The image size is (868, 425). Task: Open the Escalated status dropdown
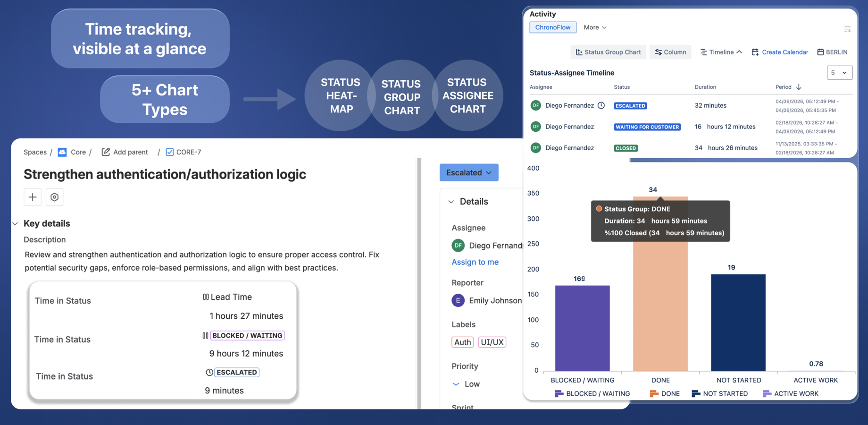(469, 172)
